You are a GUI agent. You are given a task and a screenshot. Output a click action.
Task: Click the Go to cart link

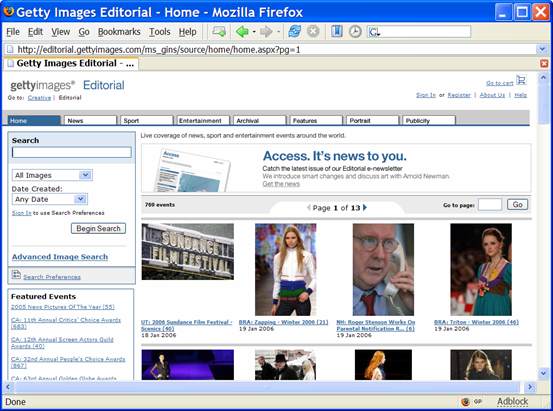coord(499,83)
